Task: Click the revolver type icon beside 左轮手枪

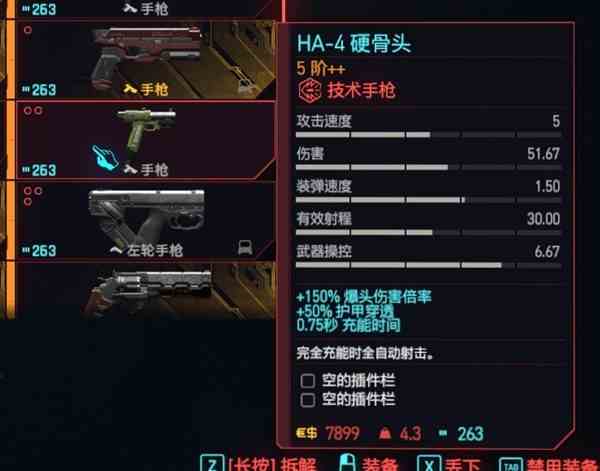Action: (116, 251)
